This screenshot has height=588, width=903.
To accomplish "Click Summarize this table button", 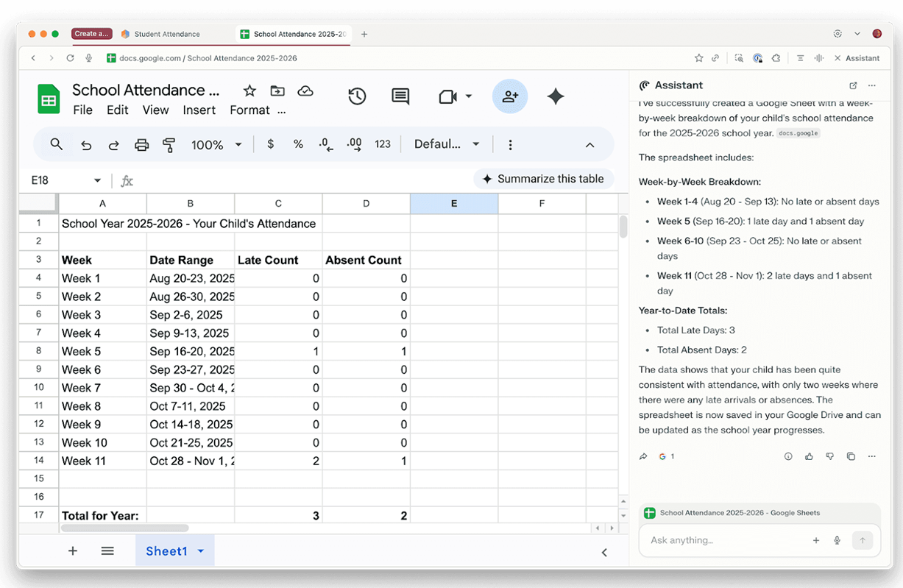I will [x=543, y=179].
